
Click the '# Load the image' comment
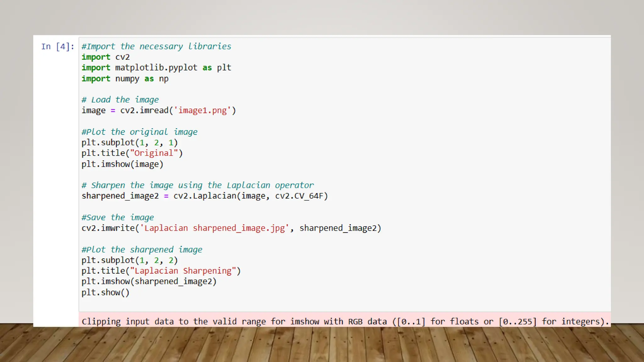[x=120, y=100]
